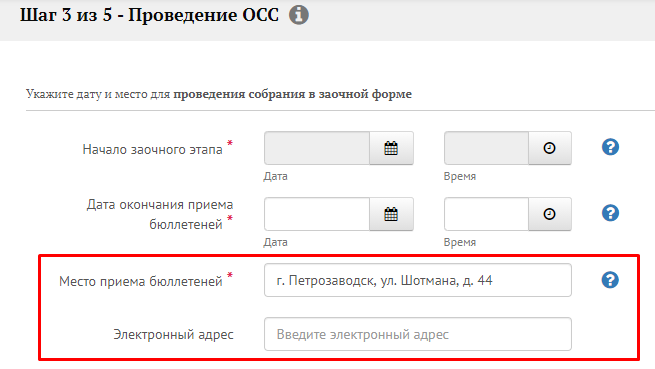The height and width of the screenshot is (369, 655).
Task: Open clock picker for Начало заочного этапа time
Action: [x=550, y=148]
